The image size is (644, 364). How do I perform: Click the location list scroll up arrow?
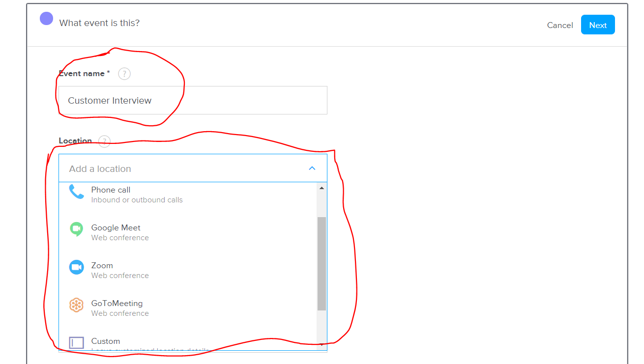(x=322, y=188)
